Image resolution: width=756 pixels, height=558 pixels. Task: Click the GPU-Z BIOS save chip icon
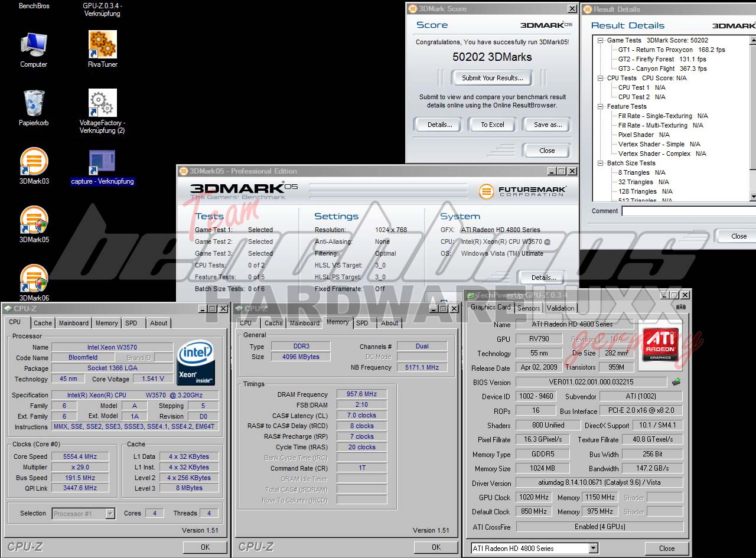coord(676,382)
